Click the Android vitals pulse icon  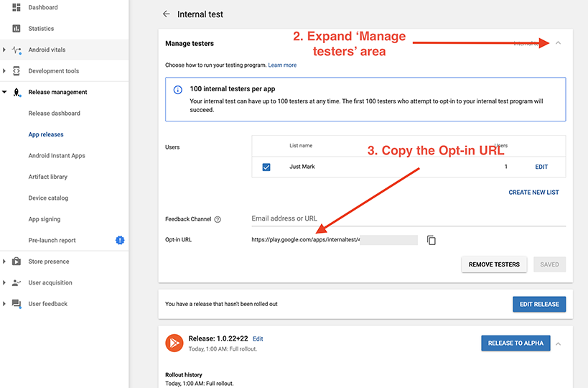[17, 50]
